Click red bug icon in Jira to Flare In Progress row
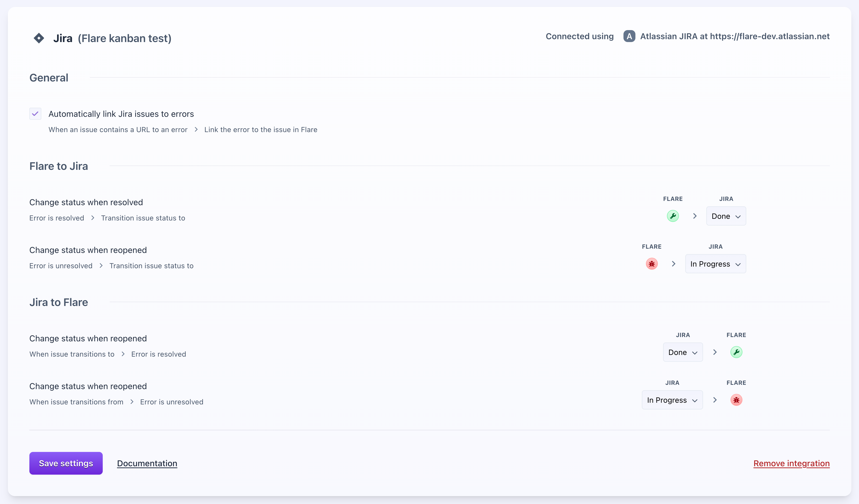Screen dimensions: 859x504 click(736, 400)
